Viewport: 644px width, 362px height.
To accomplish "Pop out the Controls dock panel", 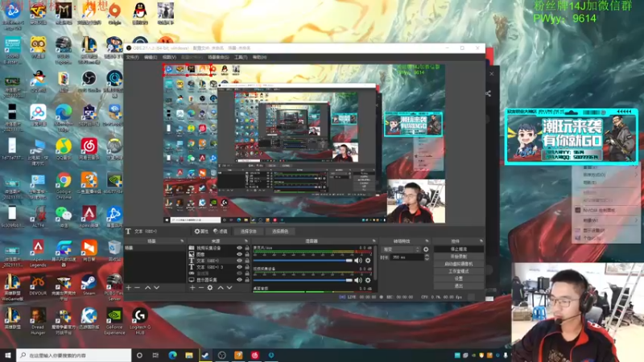I will click(x=481, y=241).
